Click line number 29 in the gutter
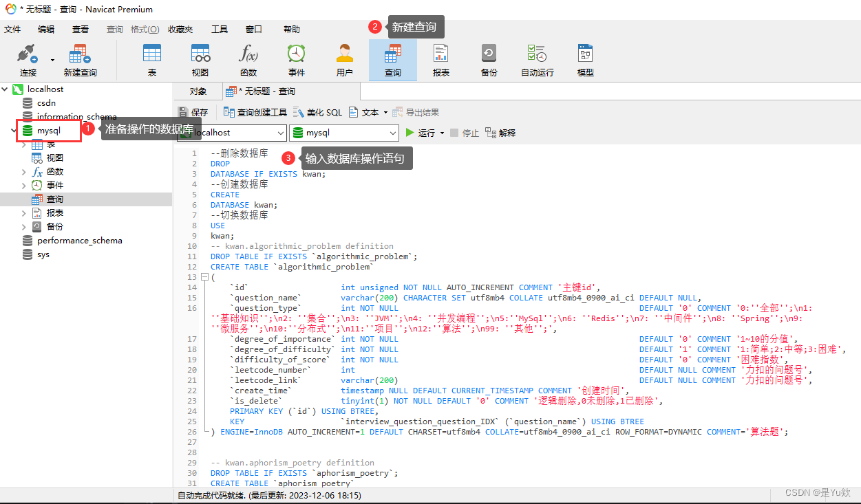This screenshot has height=504, width=861. (x=191, y=463)
